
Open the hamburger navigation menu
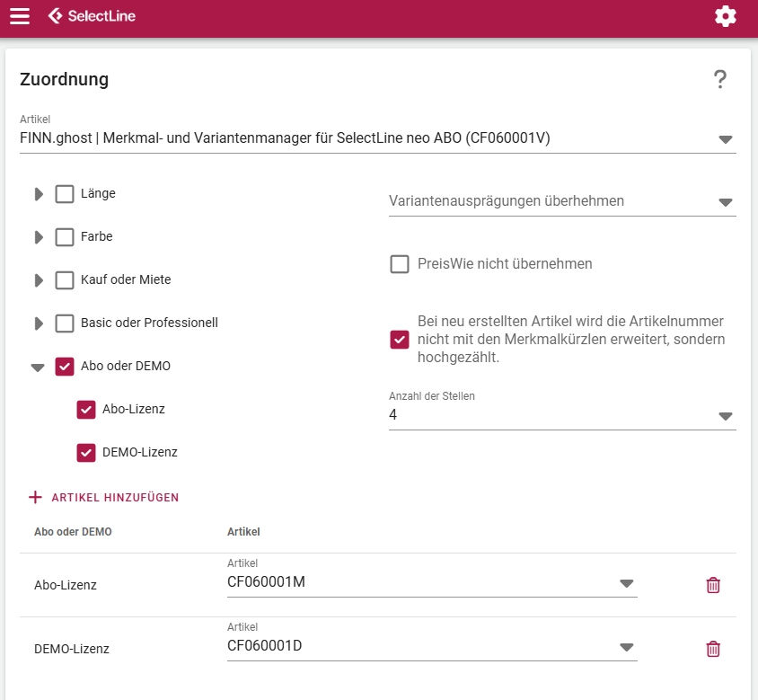pos(20,16)
